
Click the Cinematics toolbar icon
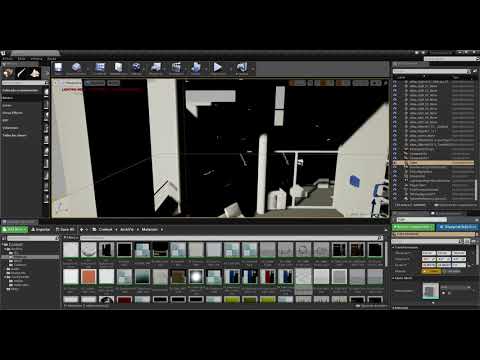tap(176, 68)
